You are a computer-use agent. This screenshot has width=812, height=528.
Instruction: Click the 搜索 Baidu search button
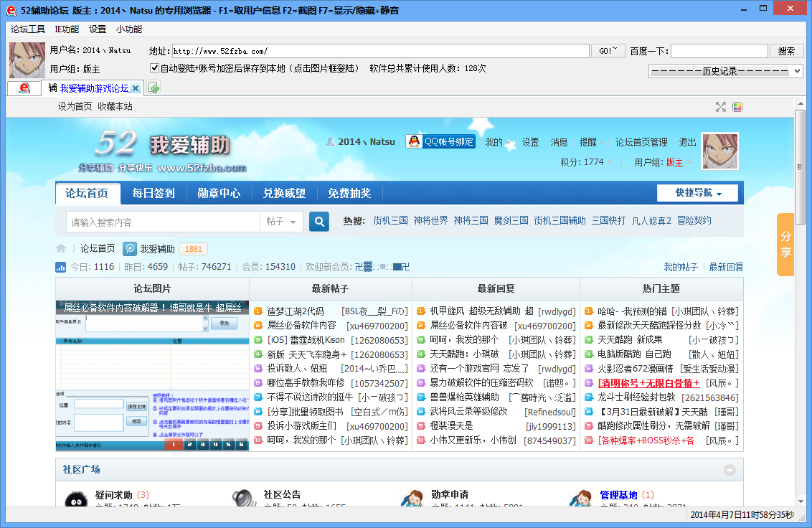[786, 51]
